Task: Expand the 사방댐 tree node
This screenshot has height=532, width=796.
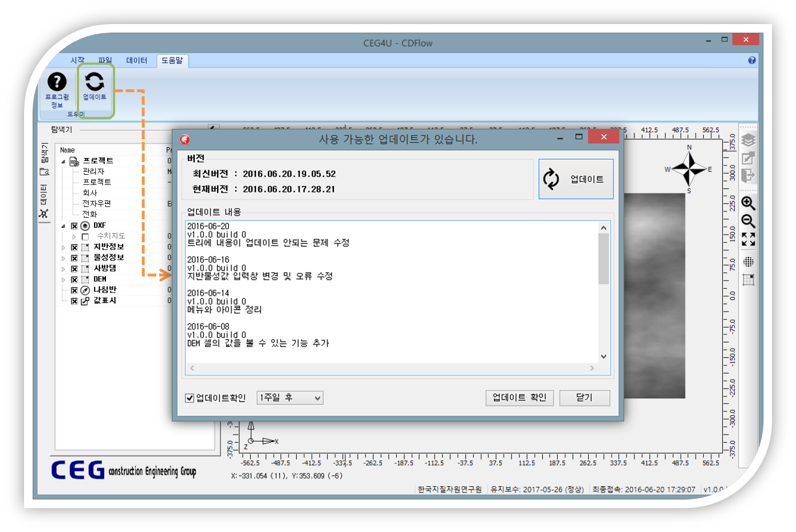Action: tap(64, 269)
